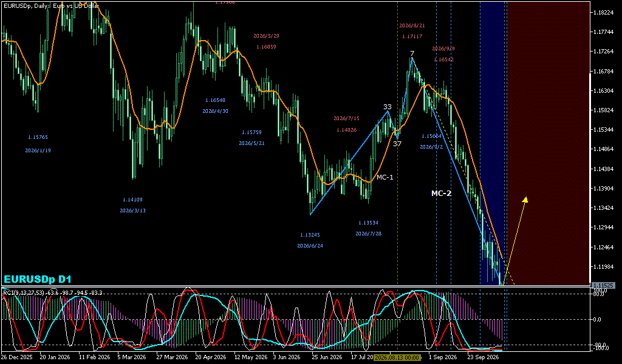The height and width of the screenshot is (364, 622).
Task: Click the red date annotation 2026/7/15
Action: pos(346,118)
